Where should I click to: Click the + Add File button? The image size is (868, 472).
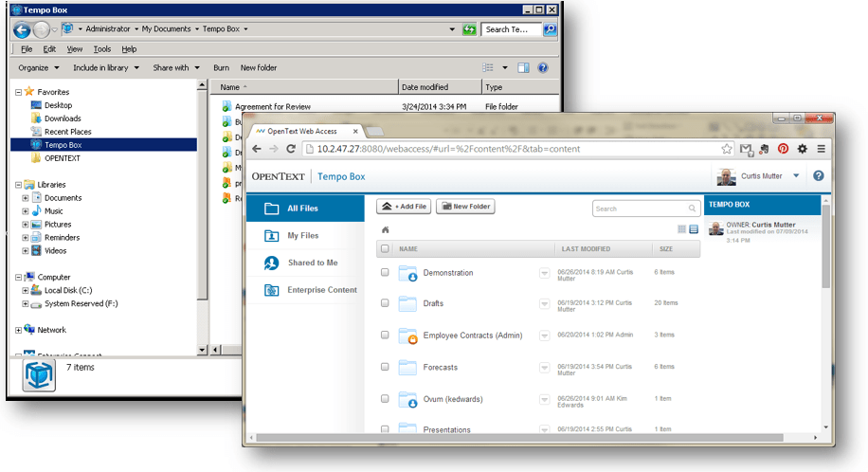click(404, 206)
